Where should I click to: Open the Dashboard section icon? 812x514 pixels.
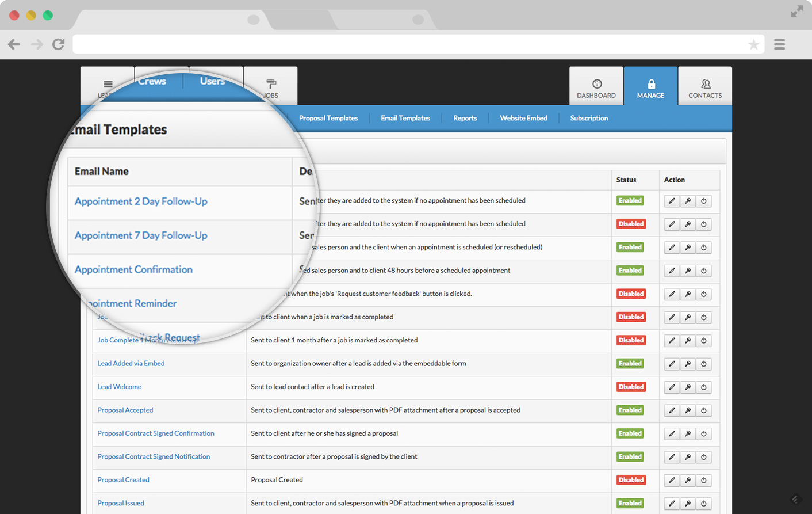pyautogui.click(x=596, y=84)
